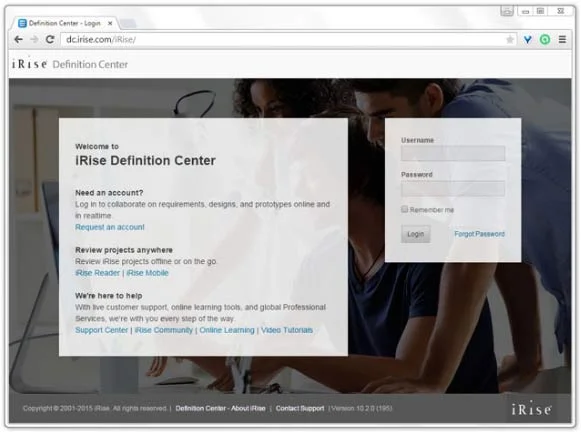
Task: Open the Contact Support footer link
Action: pos(300,408)
